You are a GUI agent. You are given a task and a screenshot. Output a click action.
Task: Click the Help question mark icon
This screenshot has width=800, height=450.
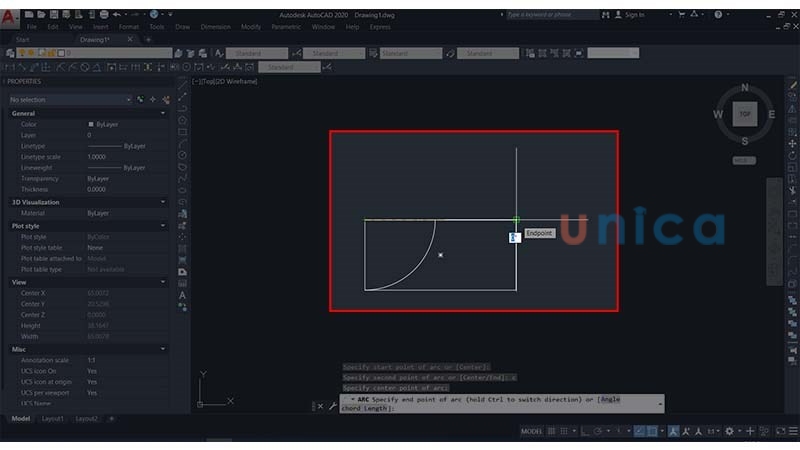716,15
